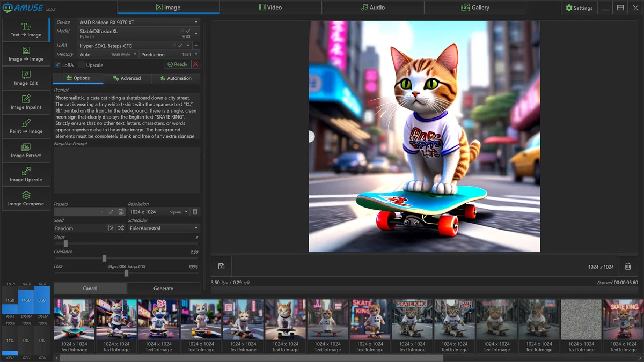Click the Generate button
The image size is (644, 362).
click(163, 289)
